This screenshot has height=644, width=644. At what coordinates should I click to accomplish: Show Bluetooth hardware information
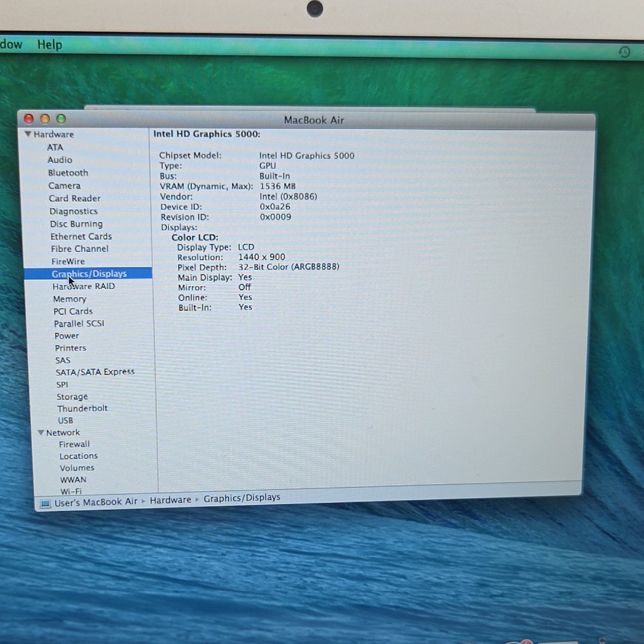click(x=68, y=173)
